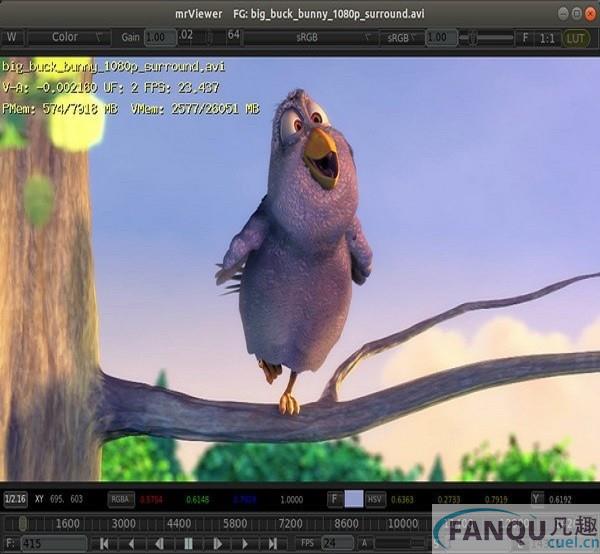
Task: Click the current frame field showing 415
Action: tap(54, 544)
